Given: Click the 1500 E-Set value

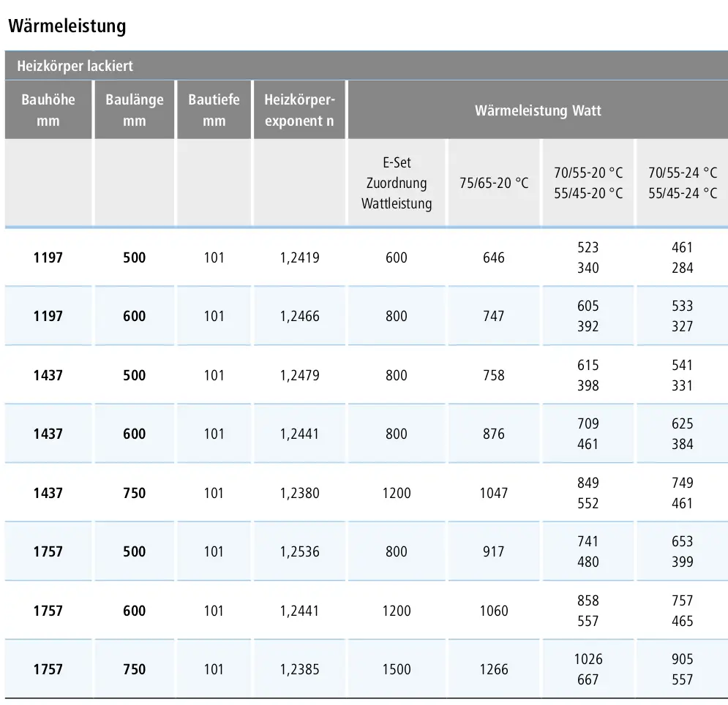Looking at the screenshot, I should point(397,669).
